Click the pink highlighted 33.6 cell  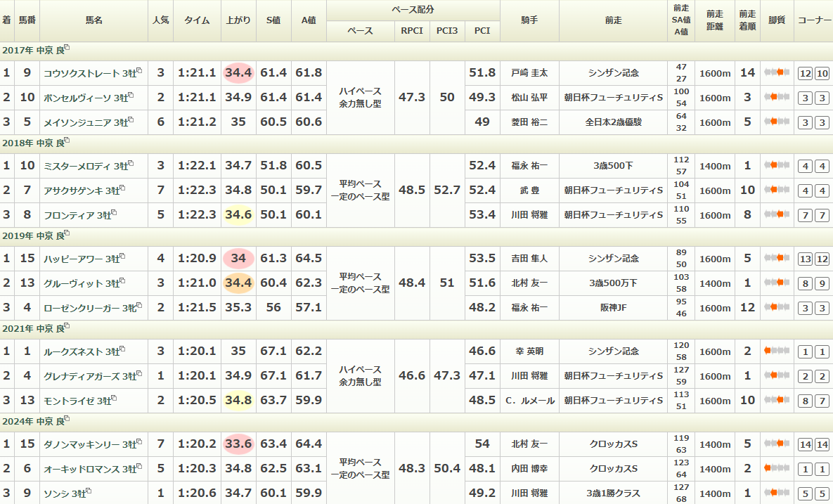tap(238, 444)
